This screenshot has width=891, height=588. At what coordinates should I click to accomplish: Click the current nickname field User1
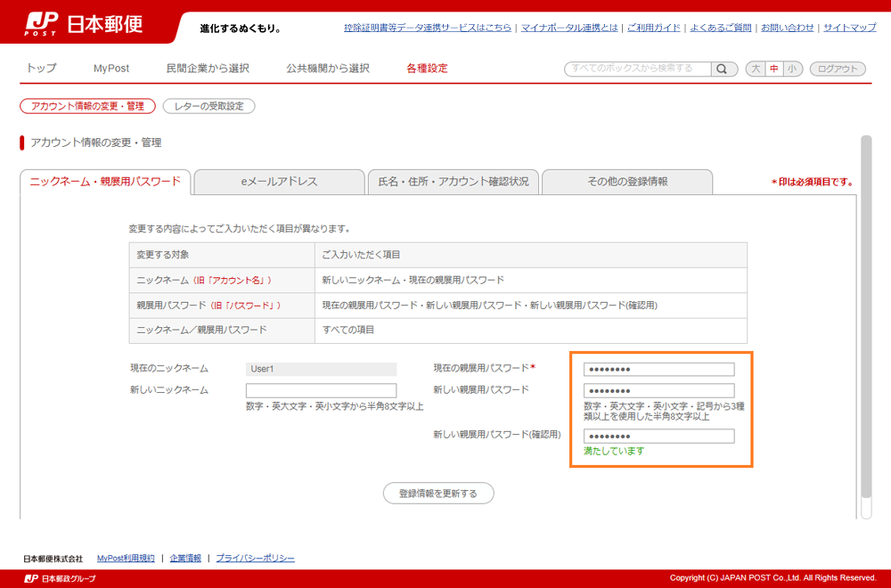pyautogui.click(x=321, y=369)
